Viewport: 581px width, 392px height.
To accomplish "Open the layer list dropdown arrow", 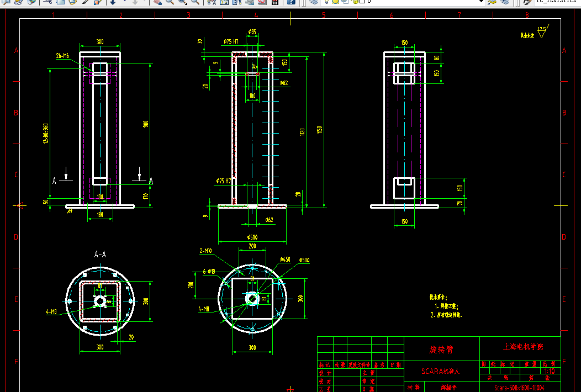I will (x=482, y=2).
